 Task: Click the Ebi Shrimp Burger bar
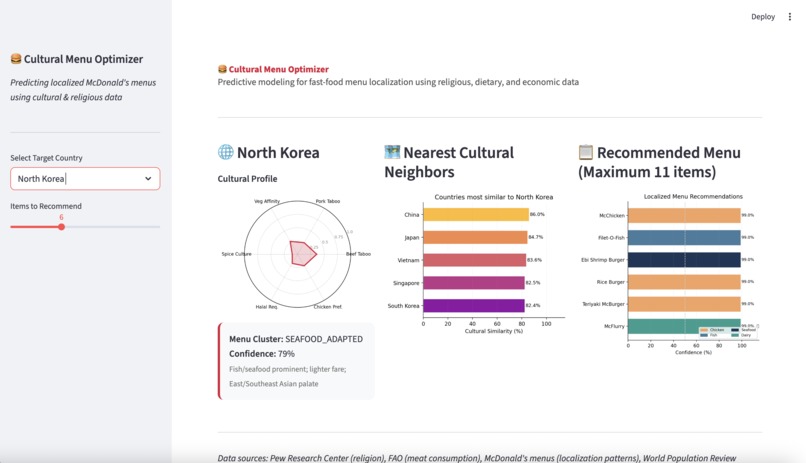[x=684, y=260]
